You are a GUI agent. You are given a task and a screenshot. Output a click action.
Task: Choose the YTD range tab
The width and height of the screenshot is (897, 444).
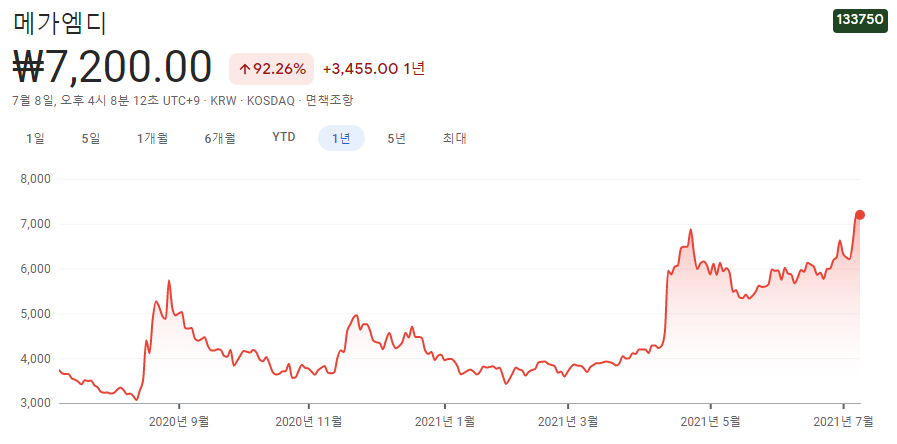(284, 137)
